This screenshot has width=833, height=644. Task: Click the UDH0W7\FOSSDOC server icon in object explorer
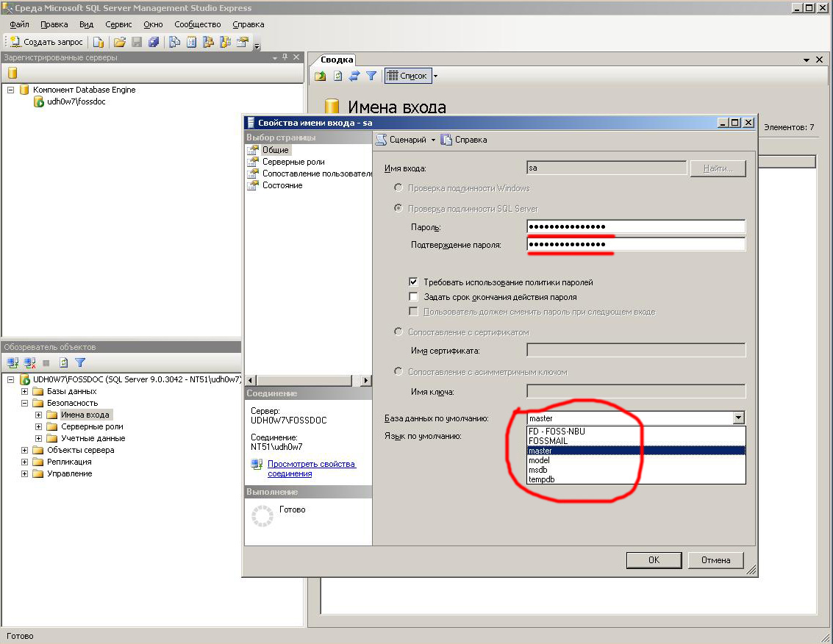(x=24, y=379)
